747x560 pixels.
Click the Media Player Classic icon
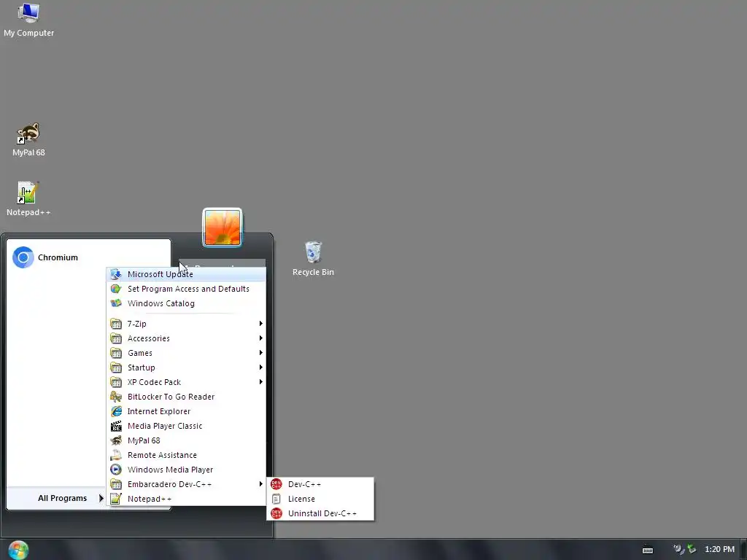[116, 426]
